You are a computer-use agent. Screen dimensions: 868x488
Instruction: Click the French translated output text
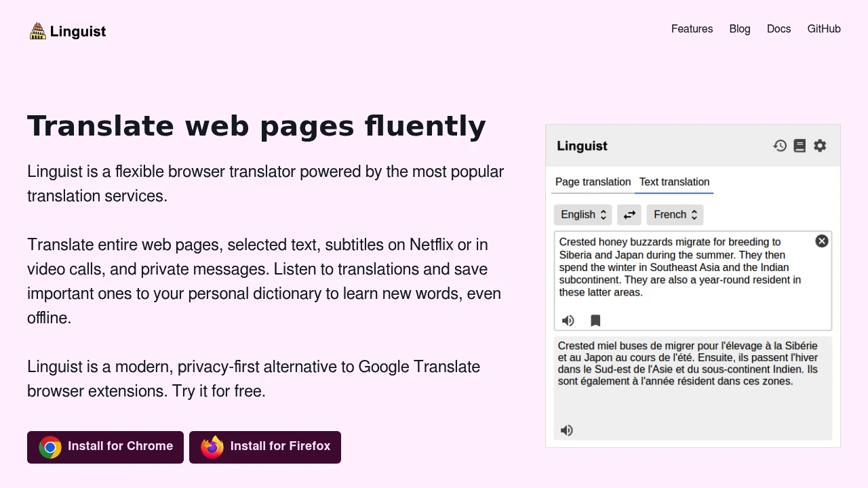pos(688,363)
